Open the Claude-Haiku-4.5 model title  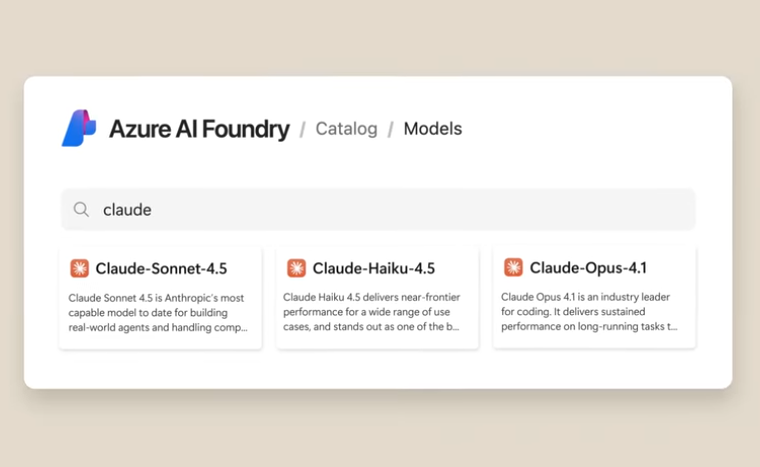coord(374,268)
